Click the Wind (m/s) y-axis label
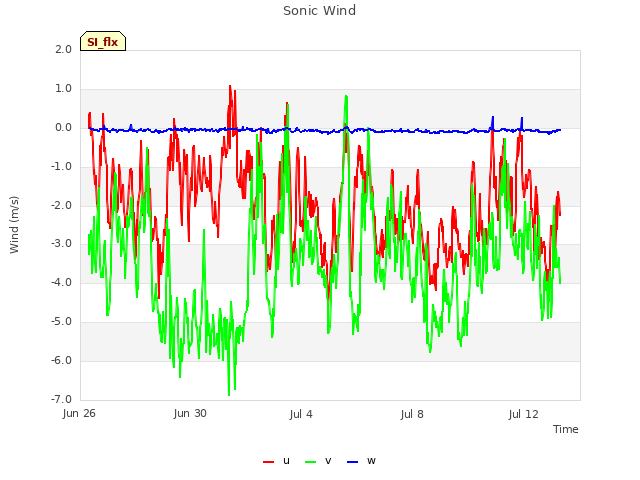The width and height of the screenshot is (640, 480). point(14,225)
